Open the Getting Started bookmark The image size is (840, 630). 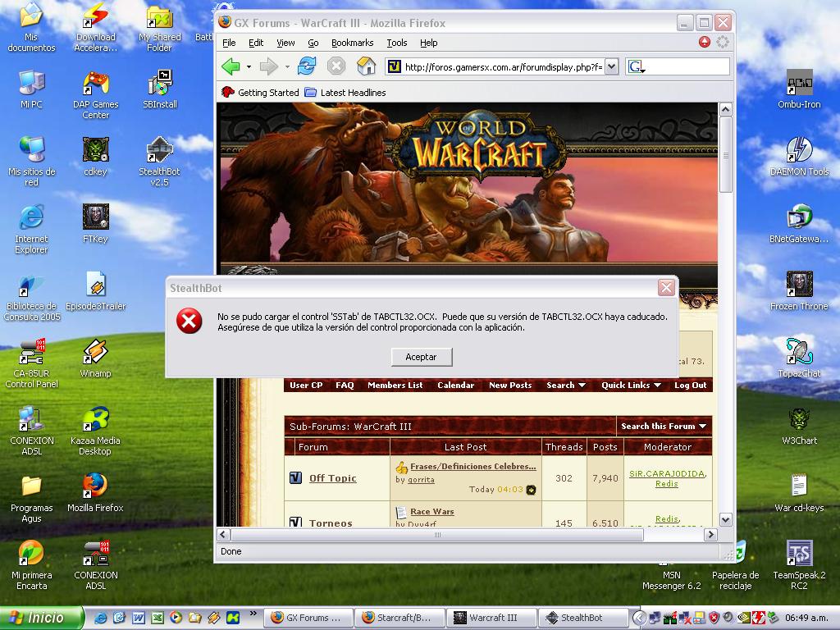click(x=260, y=92)
